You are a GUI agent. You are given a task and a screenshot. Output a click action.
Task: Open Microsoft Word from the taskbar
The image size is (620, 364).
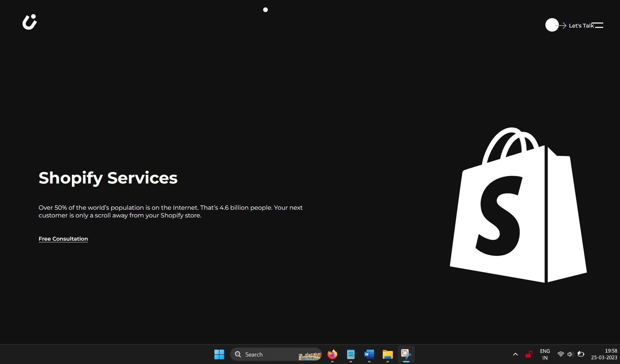tap(369, 354)
